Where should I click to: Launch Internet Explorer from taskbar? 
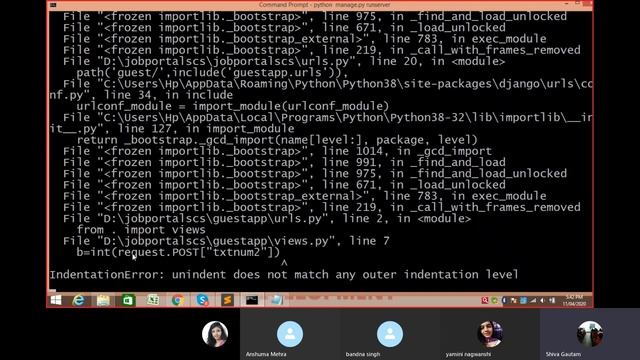pyautogui.click(x=78, y=300)
